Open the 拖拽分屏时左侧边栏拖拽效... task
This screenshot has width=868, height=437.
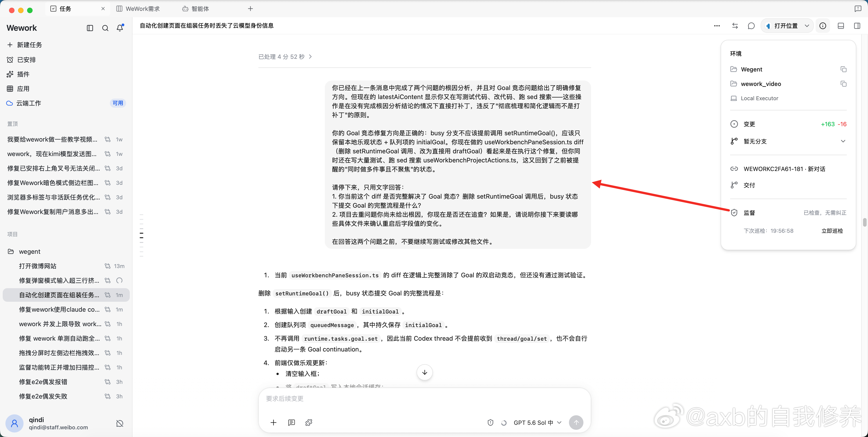tap(66, 353)
